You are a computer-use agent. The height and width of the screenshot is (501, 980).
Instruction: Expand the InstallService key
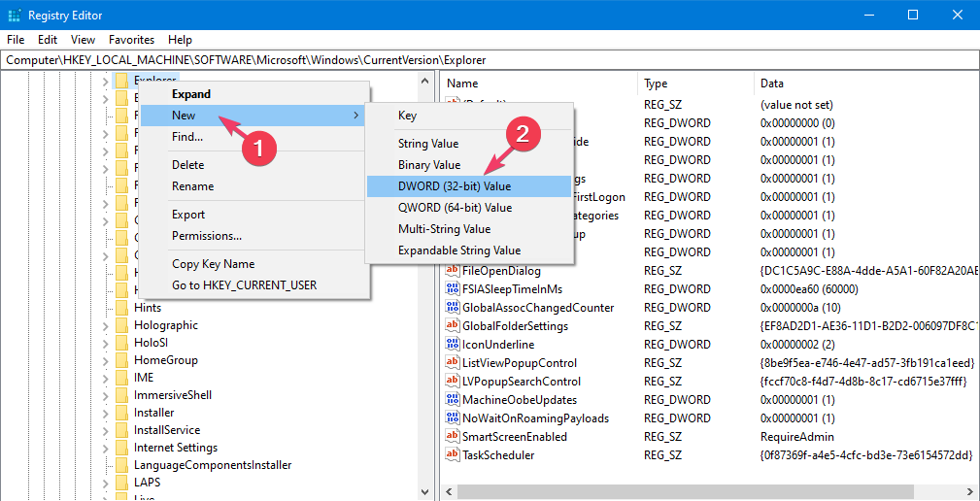click(x=105, y=430)
